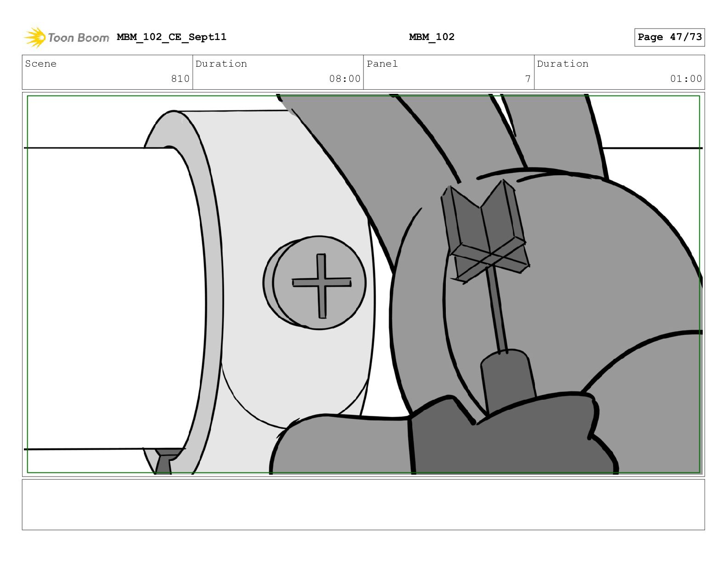Click the storyboard panel image of the screw

click(x=363, y=284)
